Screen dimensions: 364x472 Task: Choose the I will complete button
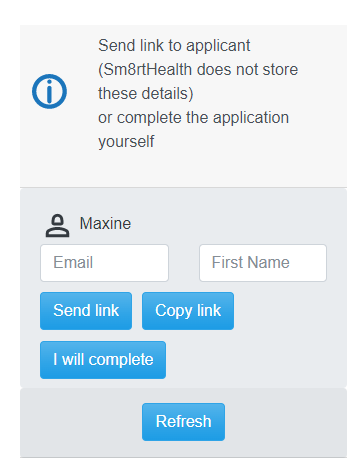click(103, 360)
